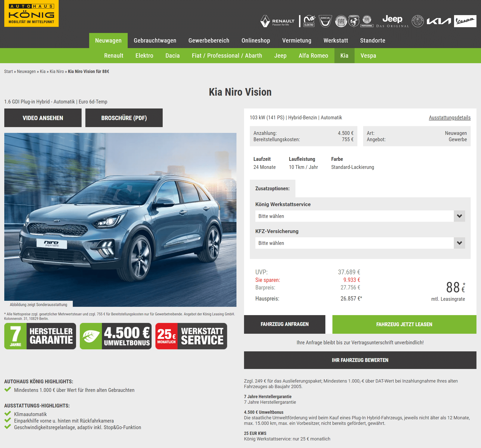Open the Kia brand logo
This screenshot has width=481, height=448.
439,21
